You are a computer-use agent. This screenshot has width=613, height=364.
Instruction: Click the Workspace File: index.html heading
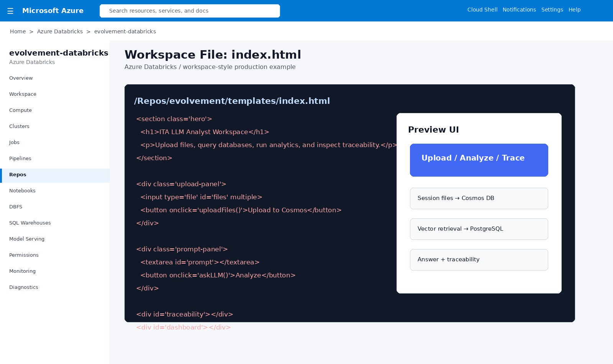[213, 55]
